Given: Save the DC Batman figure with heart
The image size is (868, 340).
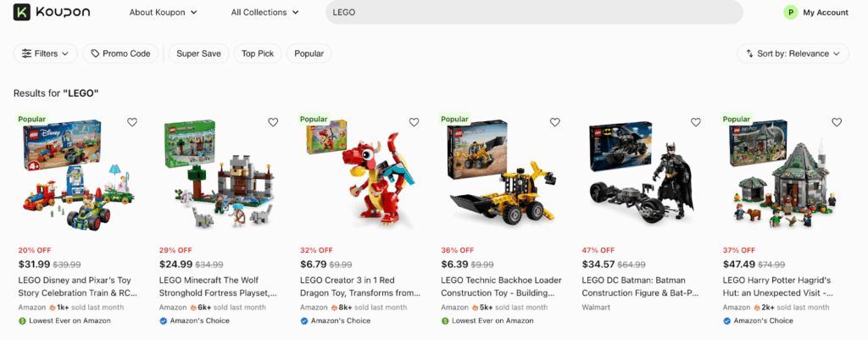Looking at the screenshot, I should 696,122.
